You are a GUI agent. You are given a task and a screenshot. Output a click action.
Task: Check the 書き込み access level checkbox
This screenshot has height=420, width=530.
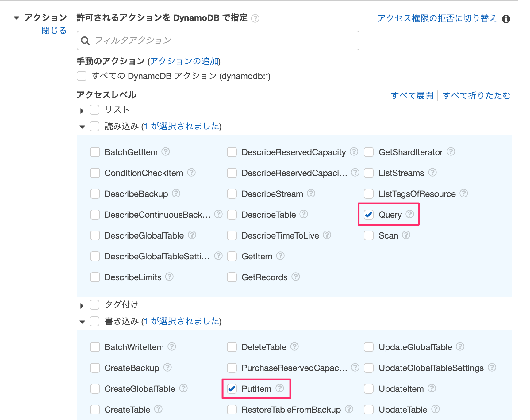[94, 321]
